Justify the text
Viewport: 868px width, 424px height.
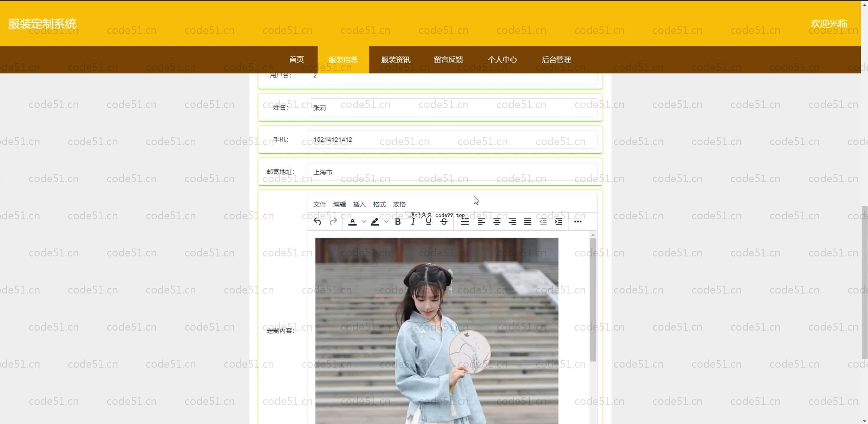pos(528,222)
